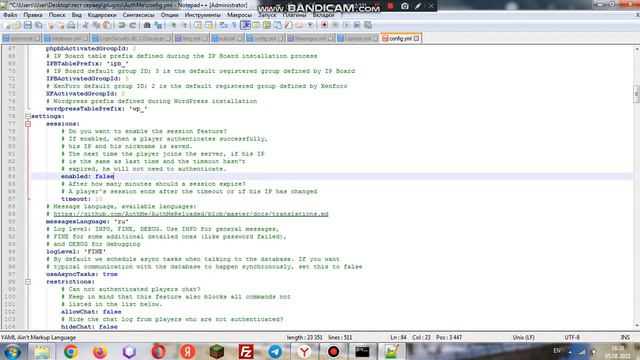Viewport: 640px width, 360px height.
Task: Click the save recorded macro icon
Action: [368, 25]
